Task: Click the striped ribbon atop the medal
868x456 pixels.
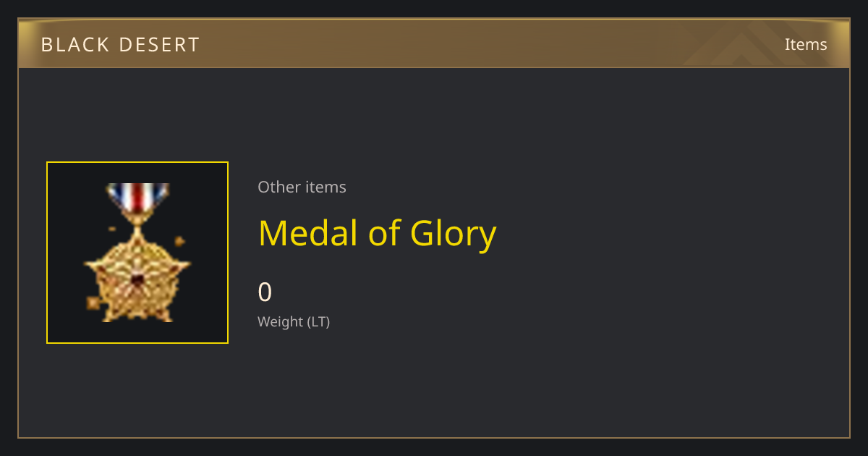Action: (x=137, y=198)
